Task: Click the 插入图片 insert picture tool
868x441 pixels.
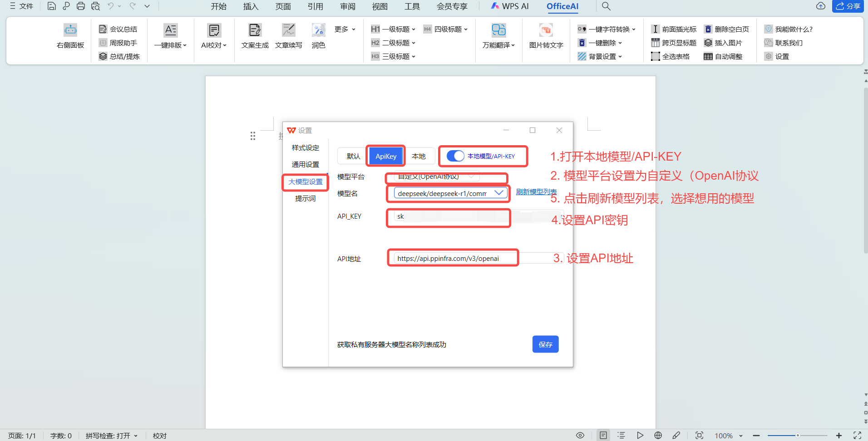Action: [x=723, y=43]
